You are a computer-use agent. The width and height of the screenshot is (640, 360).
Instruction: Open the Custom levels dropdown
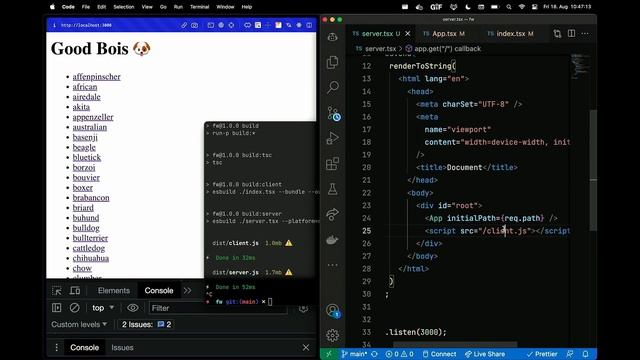pyautogui.click(x=79, y=324)
